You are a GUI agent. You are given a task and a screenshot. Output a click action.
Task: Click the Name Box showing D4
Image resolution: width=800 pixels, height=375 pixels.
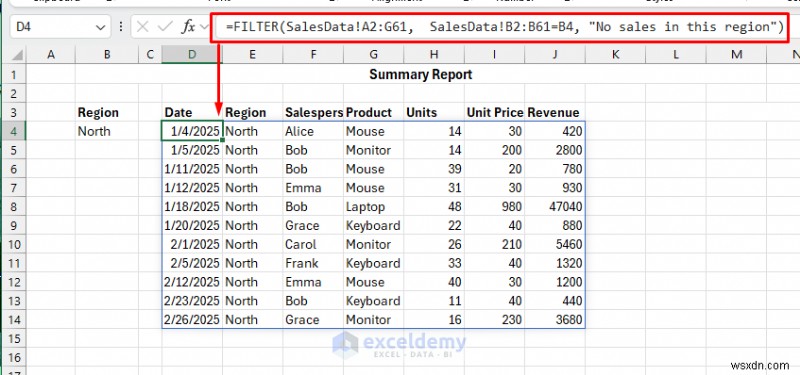point(60,27)
